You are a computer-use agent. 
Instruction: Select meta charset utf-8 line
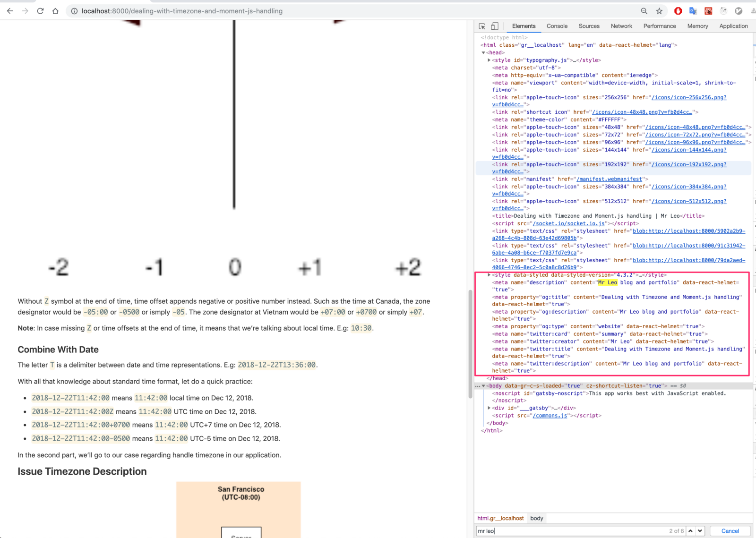pyautogui.click(x=526, y=68)
